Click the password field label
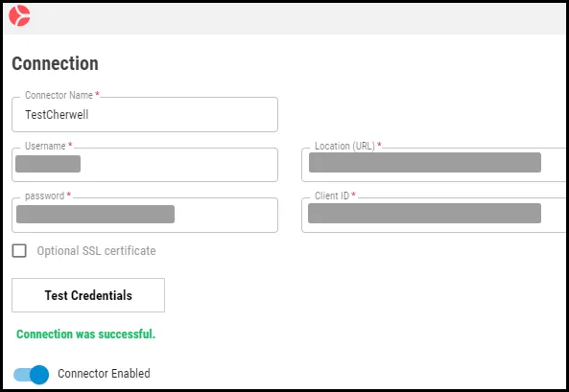Screen dimensions: 569x392 [x=45, y=196]
